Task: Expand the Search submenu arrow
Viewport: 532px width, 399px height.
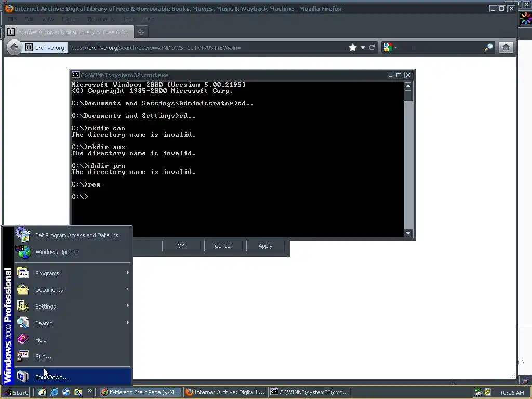Action: [128, 322]
